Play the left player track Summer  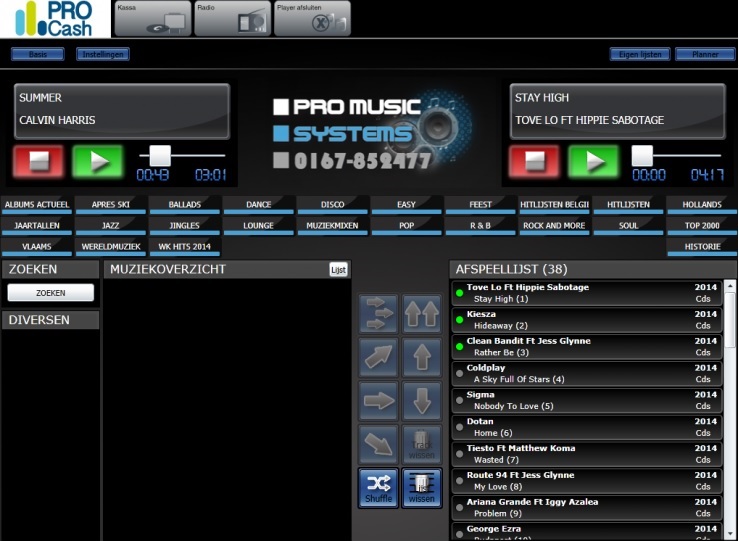coord(98,161)
